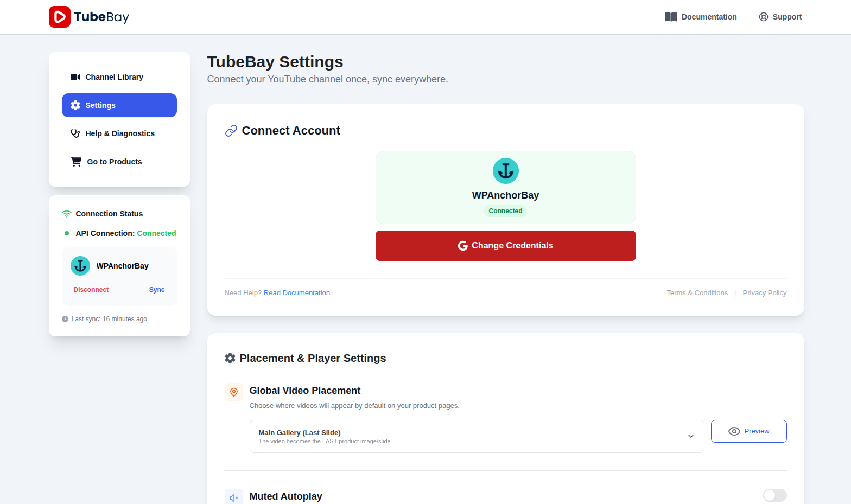Open the Documentation header link
Viewport: 851px width, 504px height.
tap(701, 17)
